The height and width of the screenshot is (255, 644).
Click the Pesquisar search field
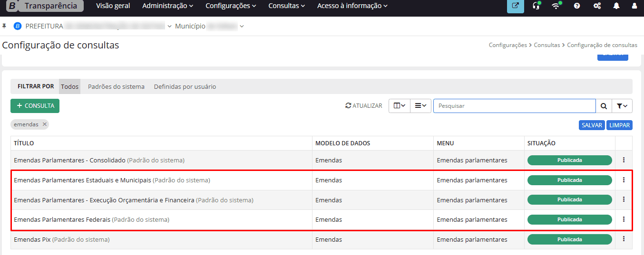(x=514, y=106)
